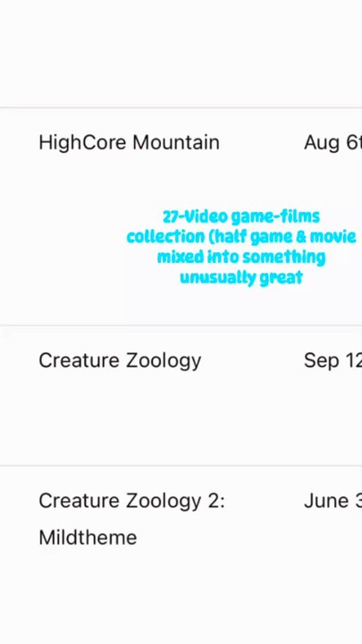The image size is (362, 644).
Task: Click the Mildtheme subtitle text
Action: point(88,538)
